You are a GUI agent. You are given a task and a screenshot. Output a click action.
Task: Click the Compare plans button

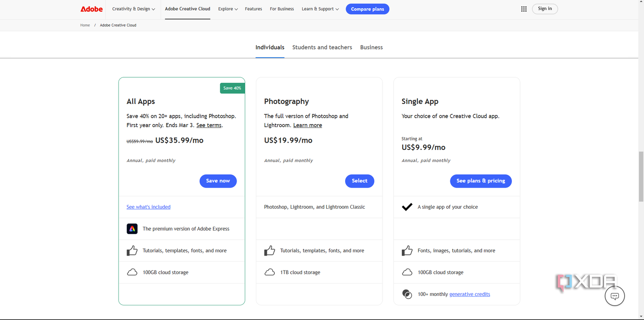(x=368, y=9)
